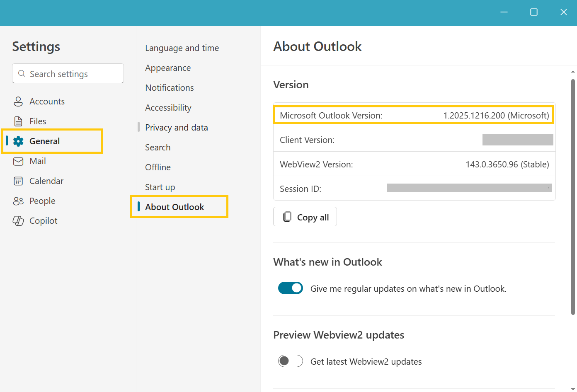The height and width of the screenshot is (392, 577).
Task: Select the Copilot label in sidebar
Action: (44, 221)
